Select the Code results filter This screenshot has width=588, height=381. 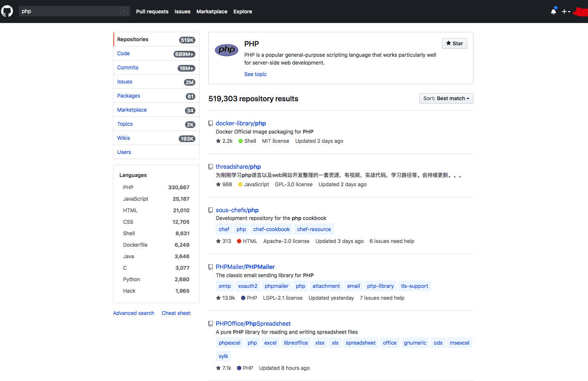pyautogui.click(x=156, y=53)
